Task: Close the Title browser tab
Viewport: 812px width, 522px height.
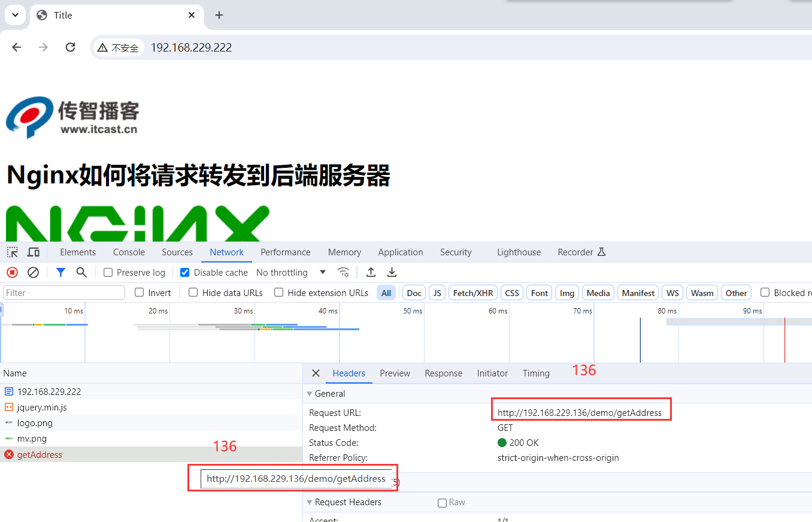Action: [x=192, y=15]
